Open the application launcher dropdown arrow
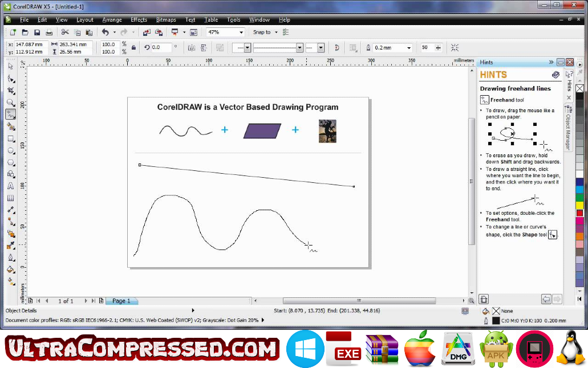The image size is (588, 368). pos(184,32)
